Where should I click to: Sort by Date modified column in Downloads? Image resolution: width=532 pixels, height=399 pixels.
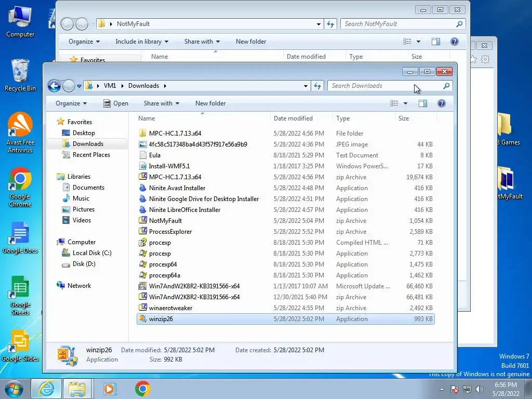click(x=301, y=118)
